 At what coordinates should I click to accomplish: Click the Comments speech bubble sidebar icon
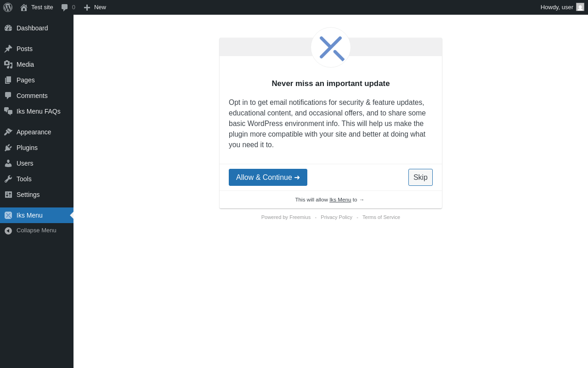coord(8,96)
